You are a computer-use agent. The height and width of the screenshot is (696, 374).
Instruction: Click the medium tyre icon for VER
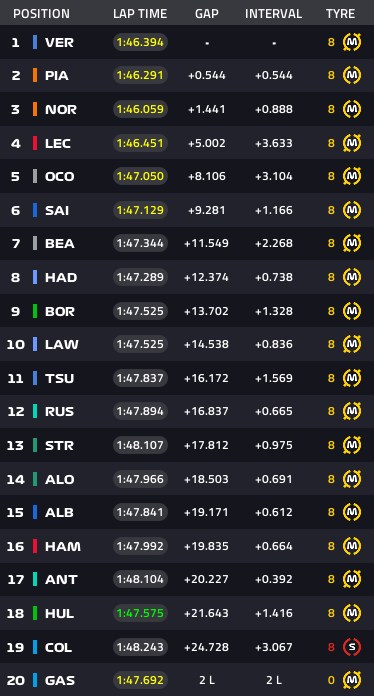(x=352, y=42)
